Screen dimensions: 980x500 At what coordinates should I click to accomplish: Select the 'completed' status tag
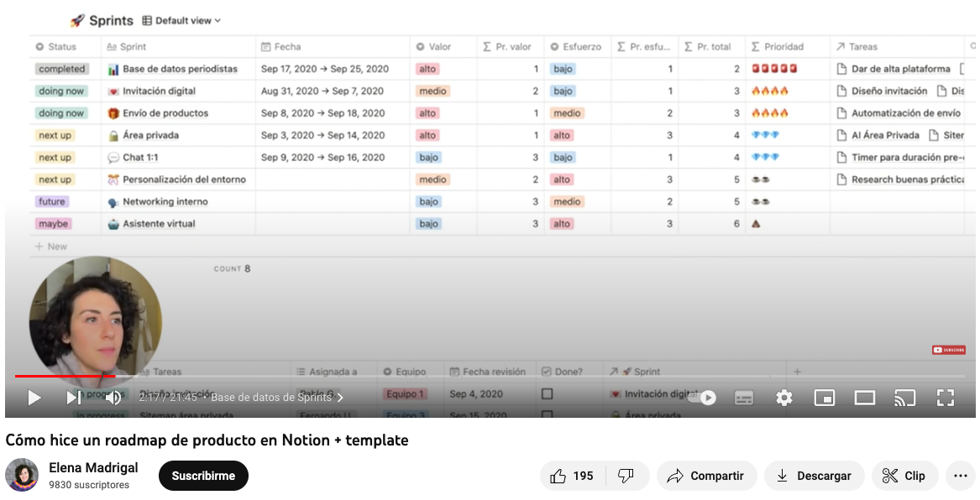(x=62, y=69)
